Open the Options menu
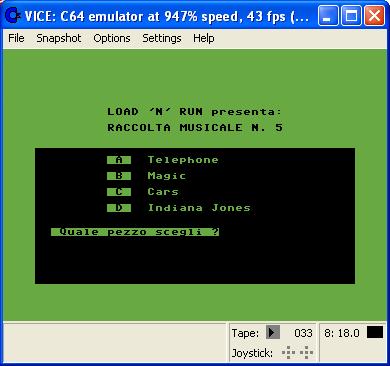 coord(112,38)
